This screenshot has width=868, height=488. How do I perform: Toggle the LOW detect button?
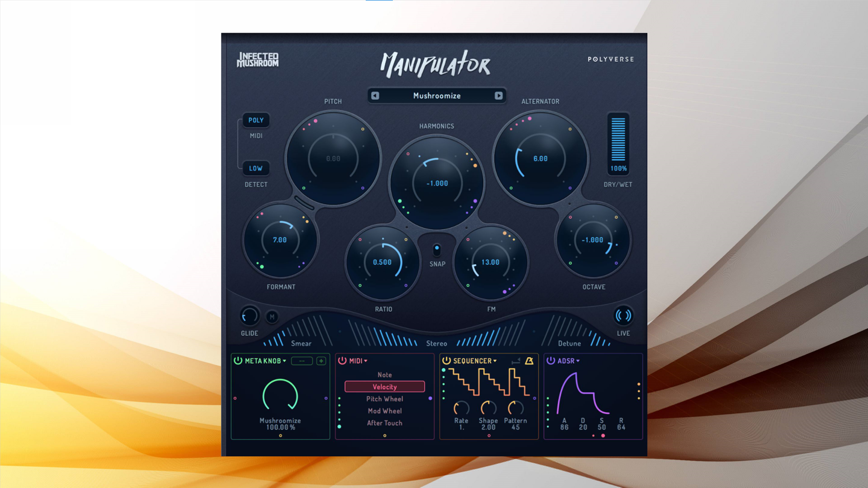pyautogui.click(x=256, y=169)
